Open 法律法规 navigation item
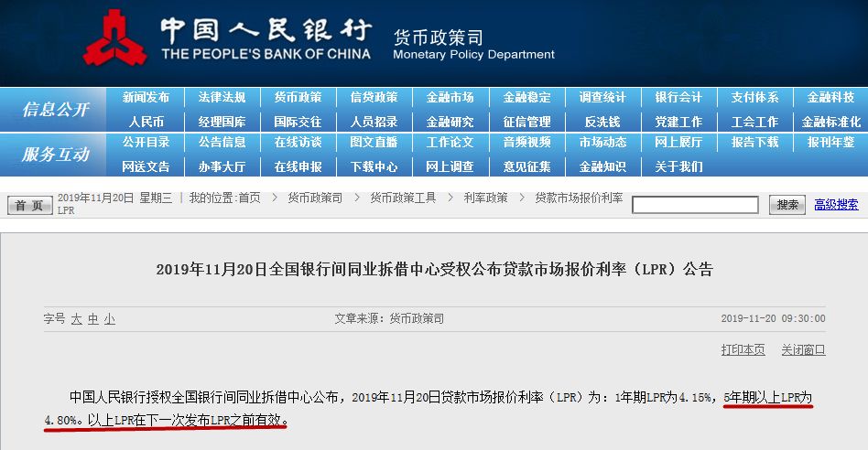 (222, 97)
